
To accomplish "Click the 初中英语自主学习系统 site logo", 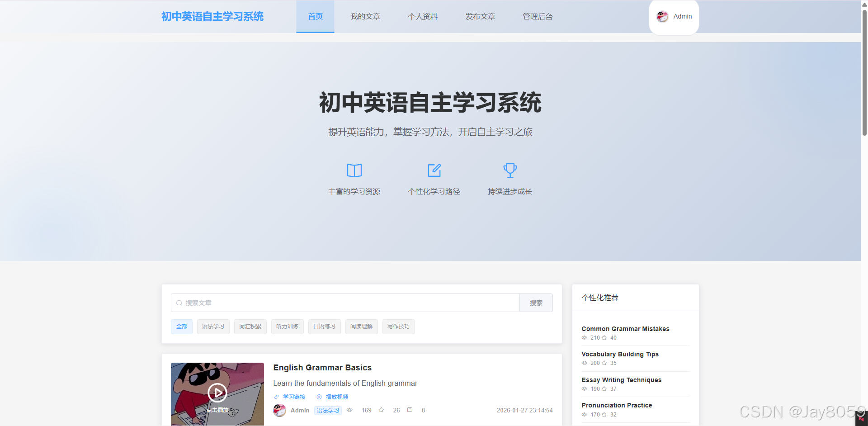I will [212, 17].
